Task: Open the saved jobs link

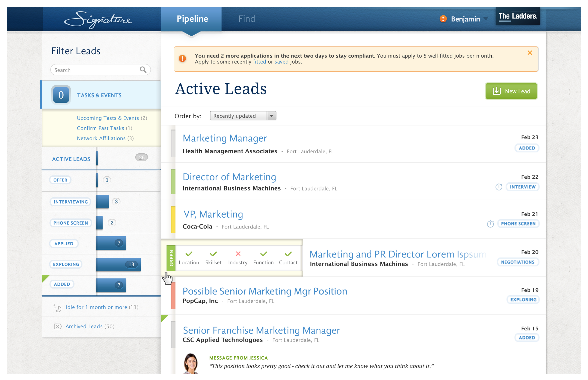Action: pos(281,62)
